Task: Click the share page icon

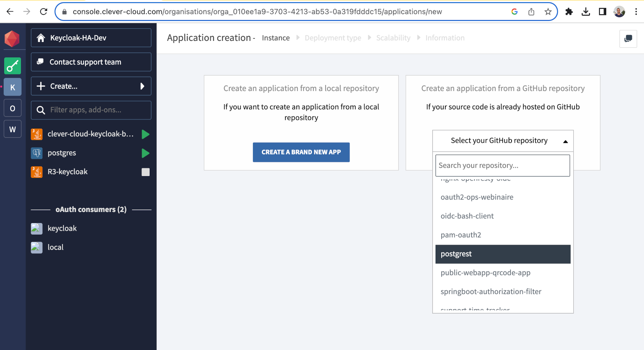Action: [531, 12]
